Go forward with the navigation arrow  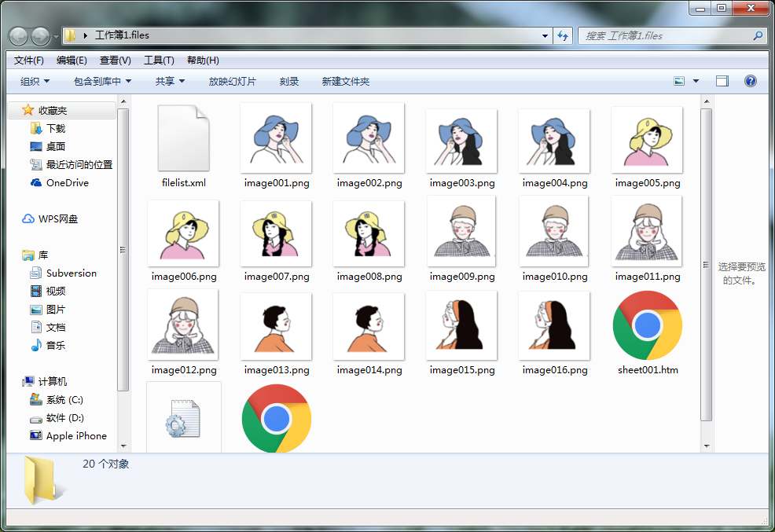click(41, 36)
